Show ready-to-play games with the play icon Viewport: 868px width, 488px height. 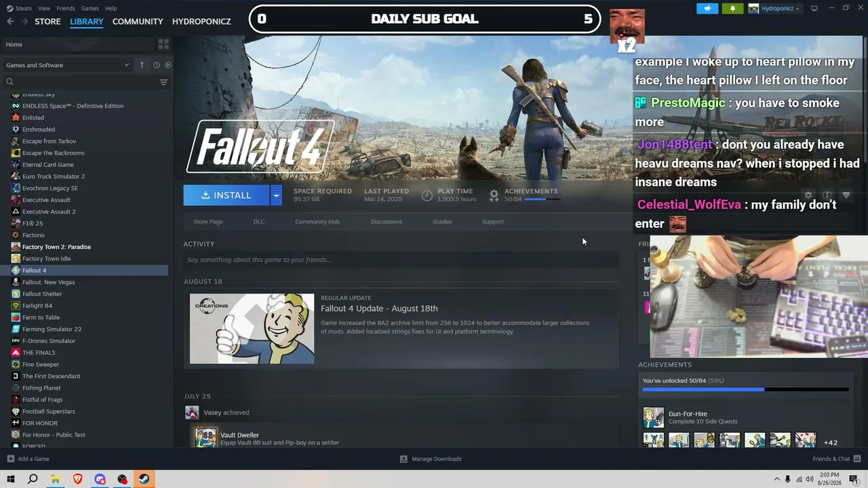point(168,65)
